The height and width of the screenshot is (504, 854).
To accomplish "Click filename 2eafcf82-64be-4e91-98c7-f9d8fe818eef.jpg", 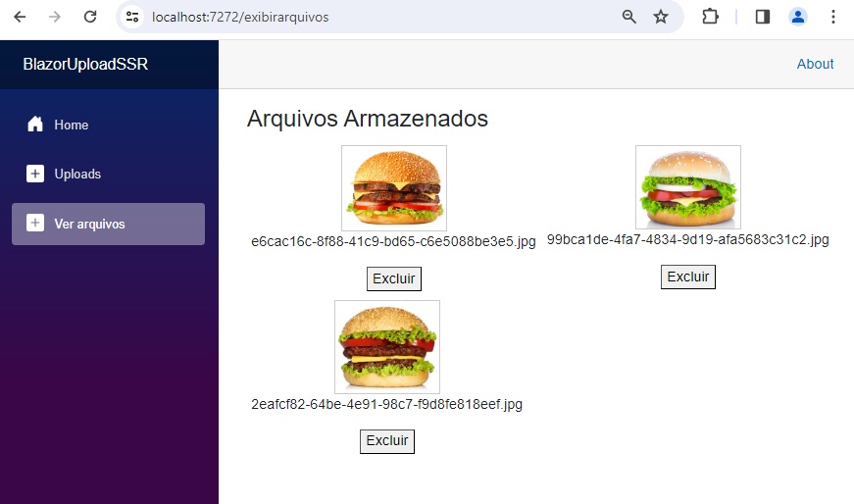I will click(x=386, y=404).
